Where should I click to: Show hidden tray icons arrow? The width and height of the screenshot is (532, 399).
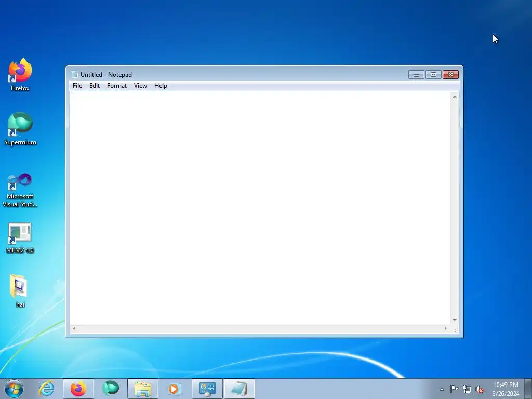(x=442, y=389)
